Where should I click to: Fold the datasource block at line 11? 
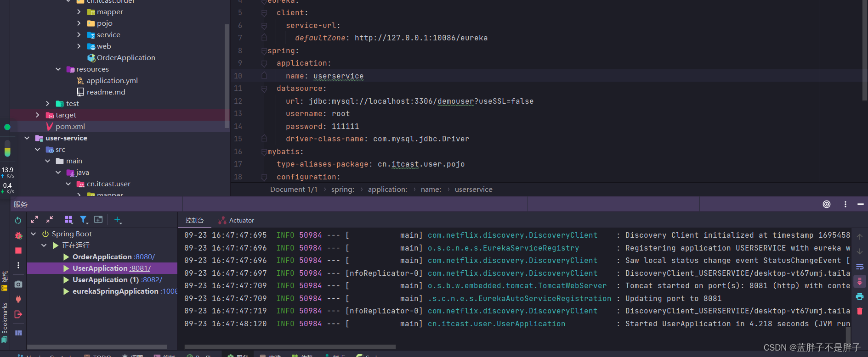point(264,89)
